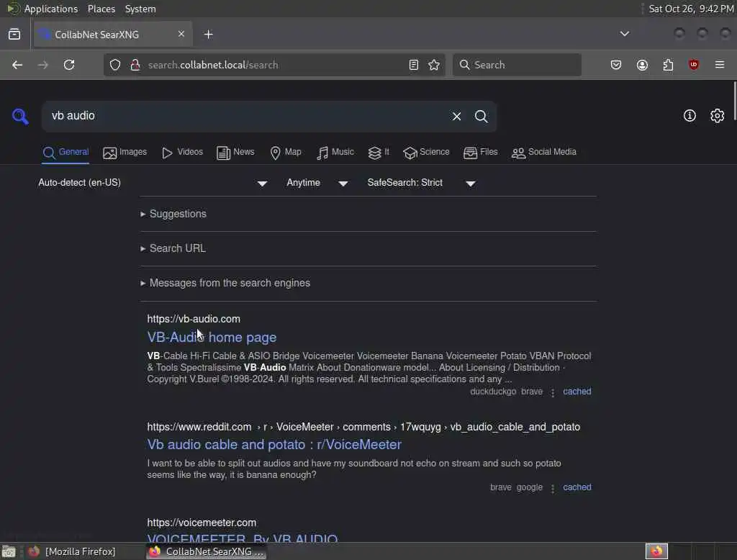This screenshot has width=737, height=560.
Task: Open the extensions puzzle icon
Action: (x=668, y=65)
